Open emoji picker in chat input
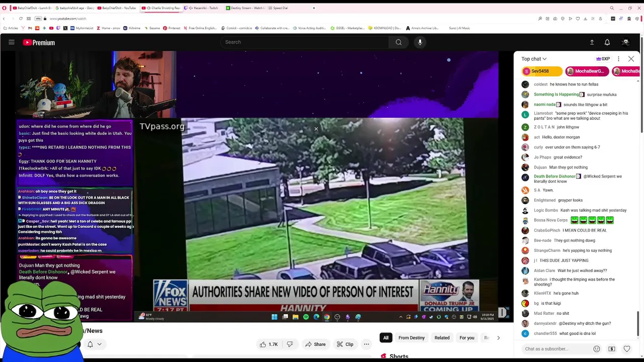Viewport: 644px width, 362px height. point(597,349)
